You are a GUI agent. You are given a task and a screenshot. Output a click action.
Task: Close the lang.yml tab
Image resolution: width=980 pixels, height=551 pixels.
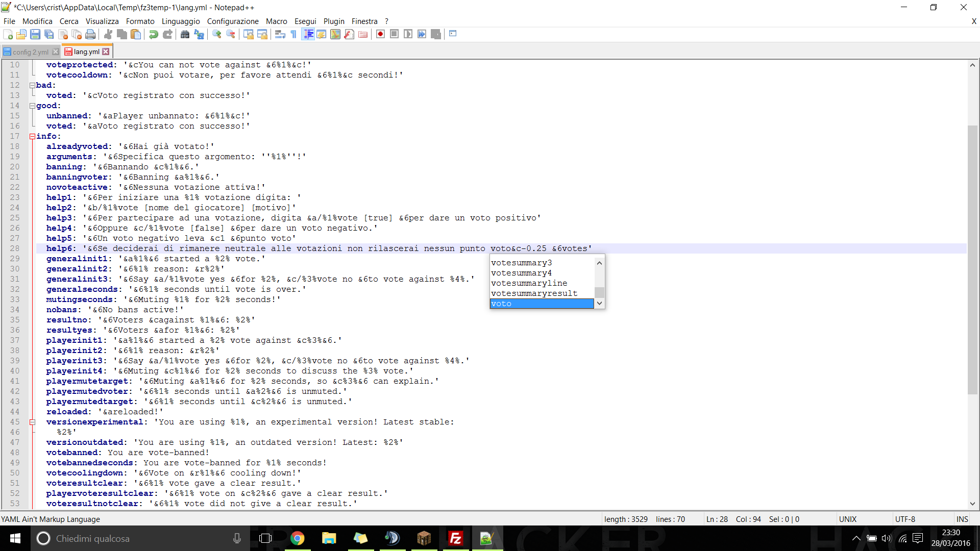[x=106, y=52]
